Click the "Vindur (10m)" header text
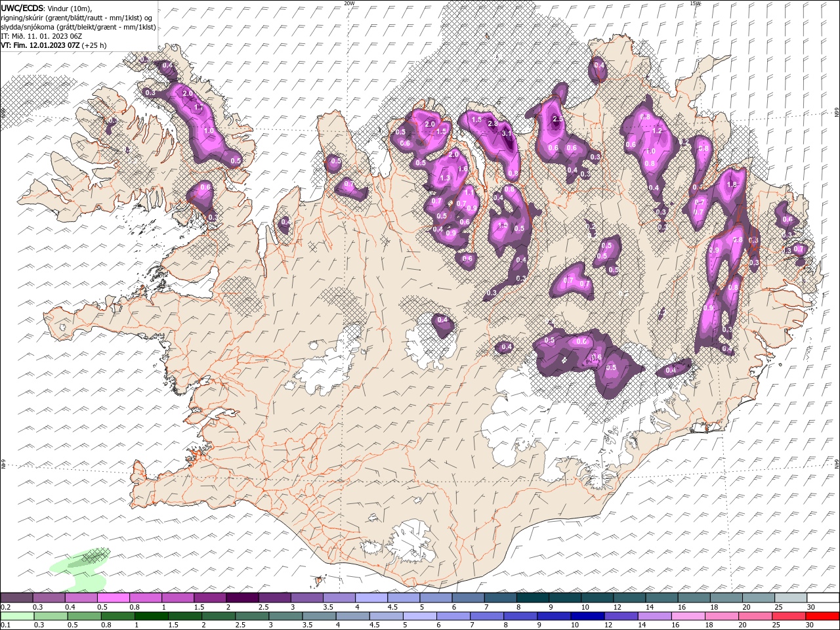Screen dimensions: 840x630 70,8
